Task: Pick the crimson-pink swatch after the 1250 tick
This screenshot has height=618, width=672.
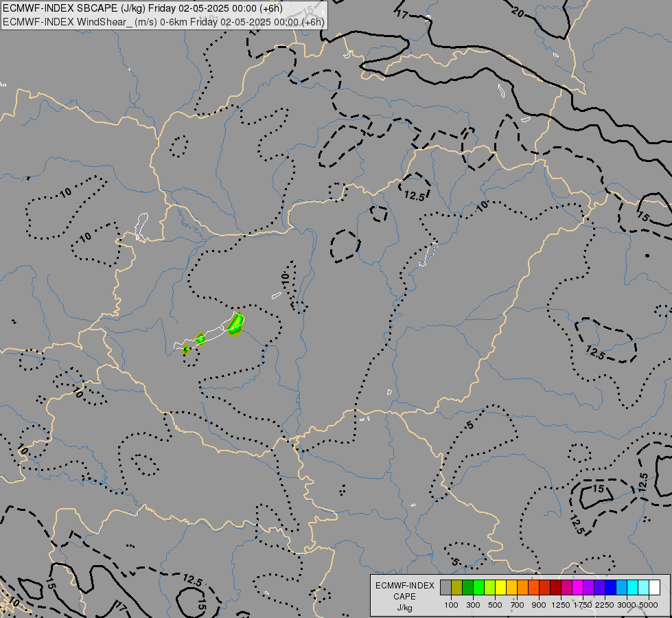Action: tap(566, 588)
